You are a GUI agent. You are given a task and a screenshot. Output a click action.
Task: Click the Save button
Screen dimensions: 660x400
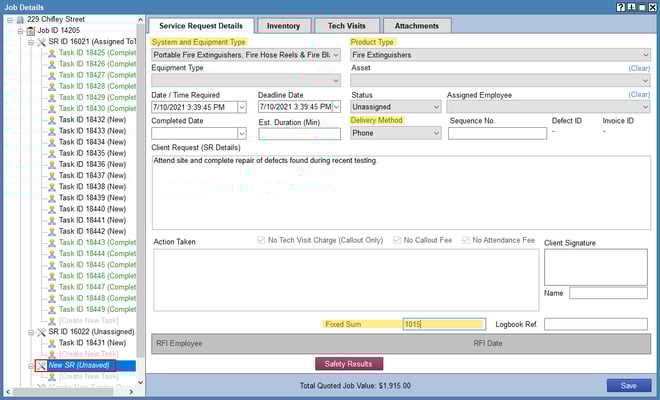coord(628,386)
